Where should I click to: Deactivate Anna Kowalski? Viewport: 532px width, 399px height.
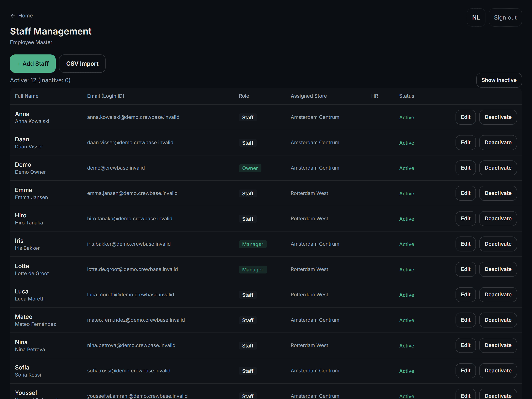point(498,117)
